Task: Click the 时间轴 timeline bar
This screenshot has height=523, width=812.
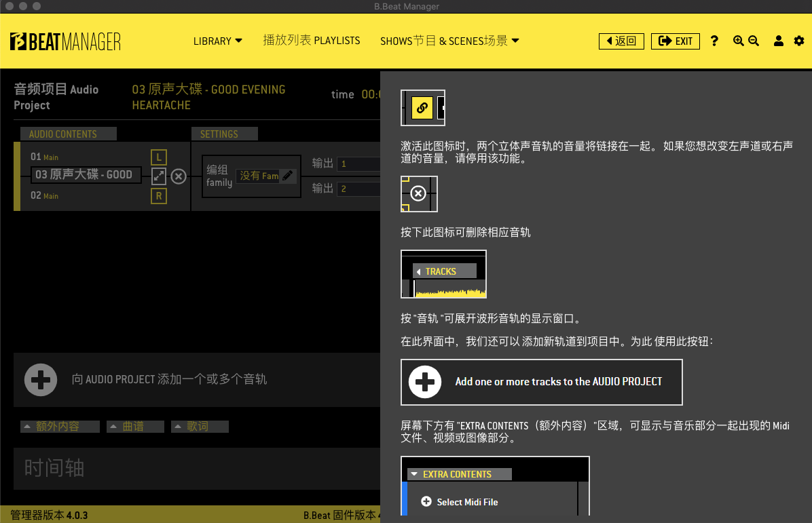Action: [x=197, y=469]
